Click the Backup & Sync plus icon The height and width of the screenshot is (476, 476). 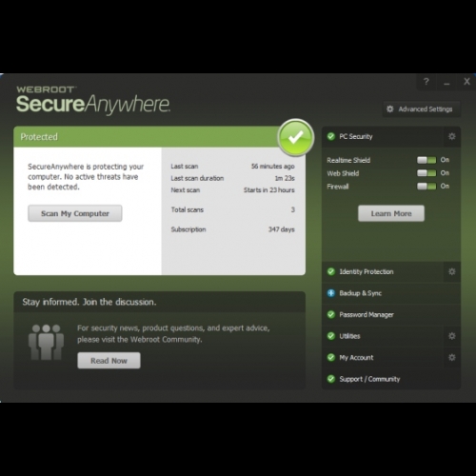coord(331,293)
